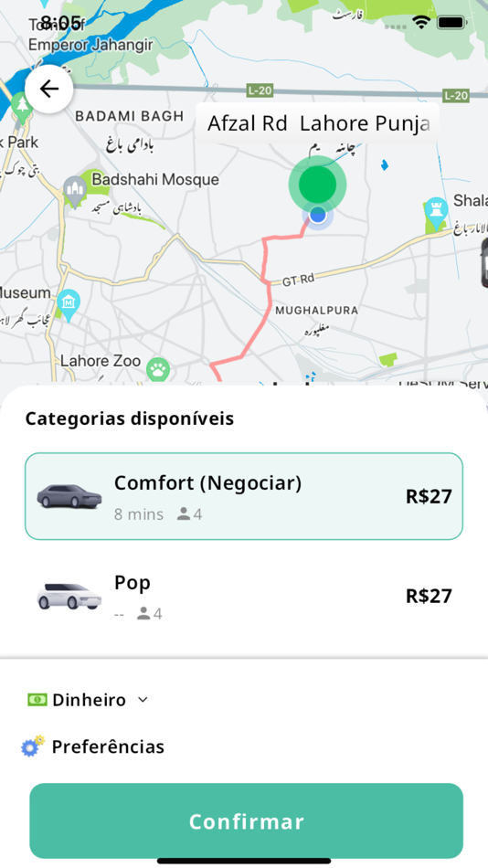The image size is (488, 868).
Task: Tap the Shalamar castle map pin
Action: pos(436,212)
